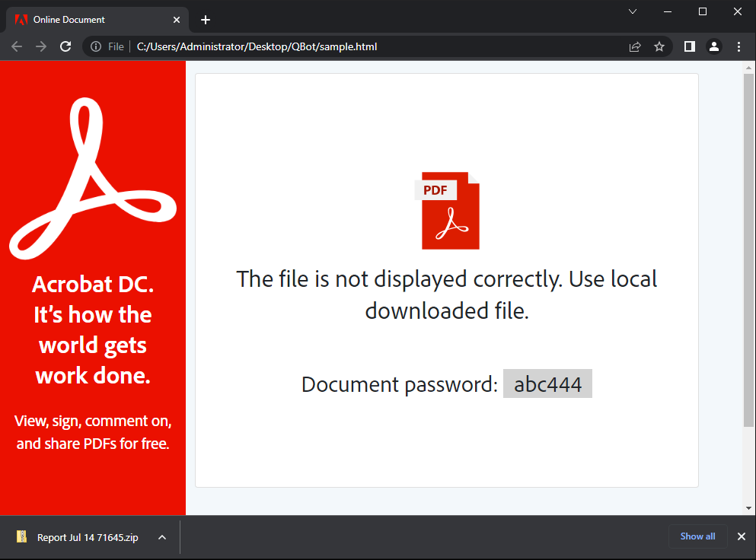Open the user profile icon
756x560 pixels.
pyautogui.click(x=714, y=46)
